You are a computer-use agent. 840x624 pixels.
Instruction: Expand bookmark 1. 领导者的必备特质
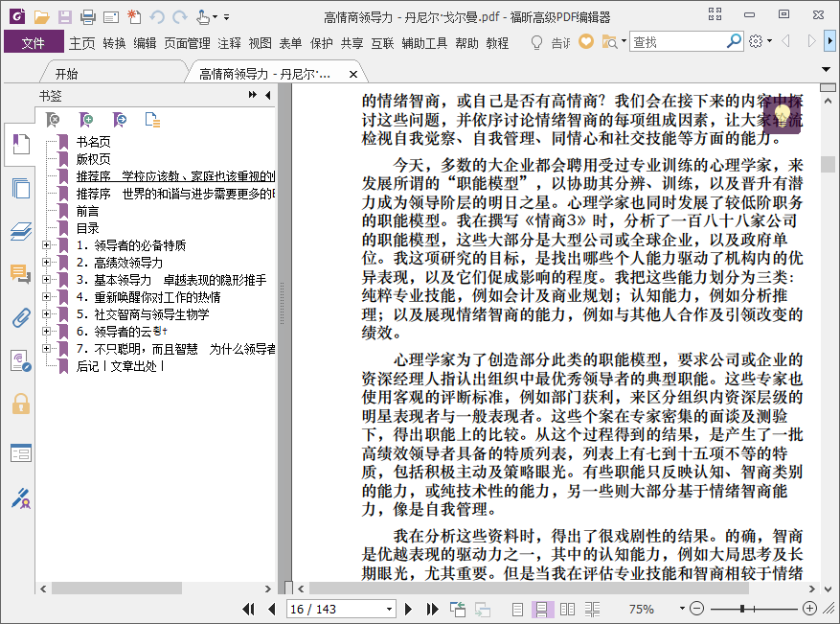47,245
